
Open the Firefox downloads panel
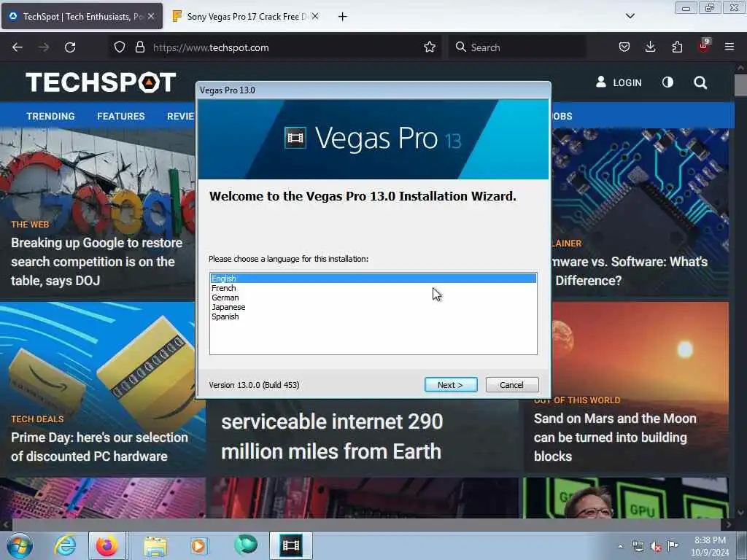click(x=650, y=47)
